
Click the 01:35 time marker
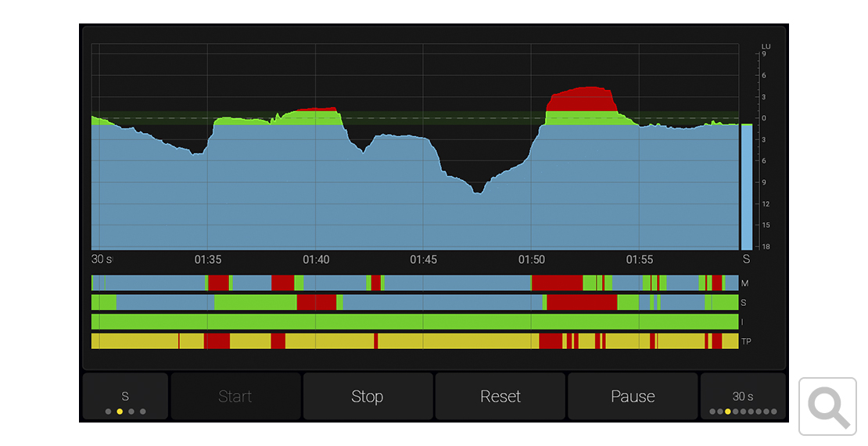[207, 260]
